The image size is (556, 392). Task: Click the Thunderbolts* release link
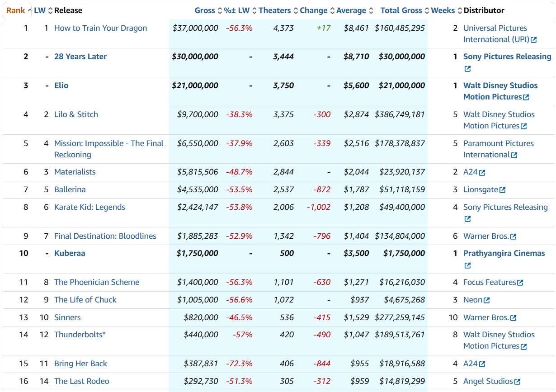coord(80,335)
